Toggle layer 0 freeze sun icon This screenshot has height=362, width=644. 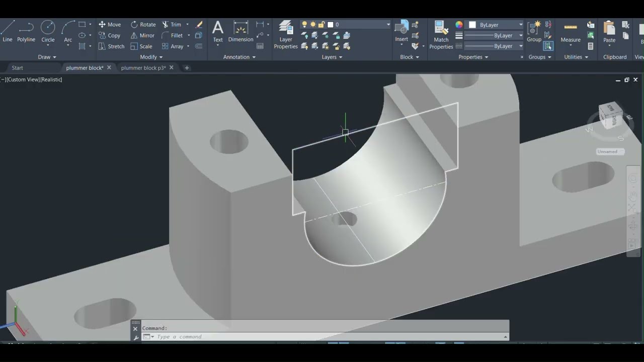313,24
